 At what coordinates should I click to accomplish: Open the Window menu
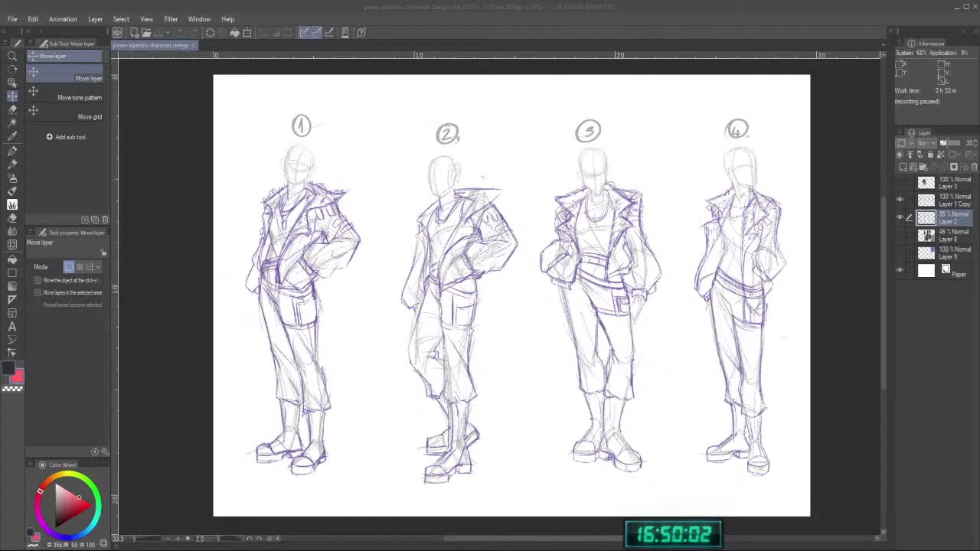click(199, 19)
